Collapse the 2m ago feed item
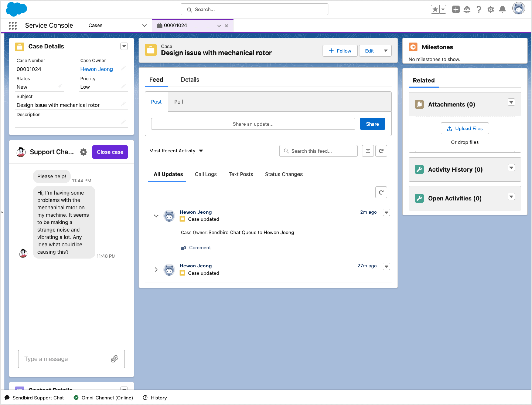 click(156, 216)
